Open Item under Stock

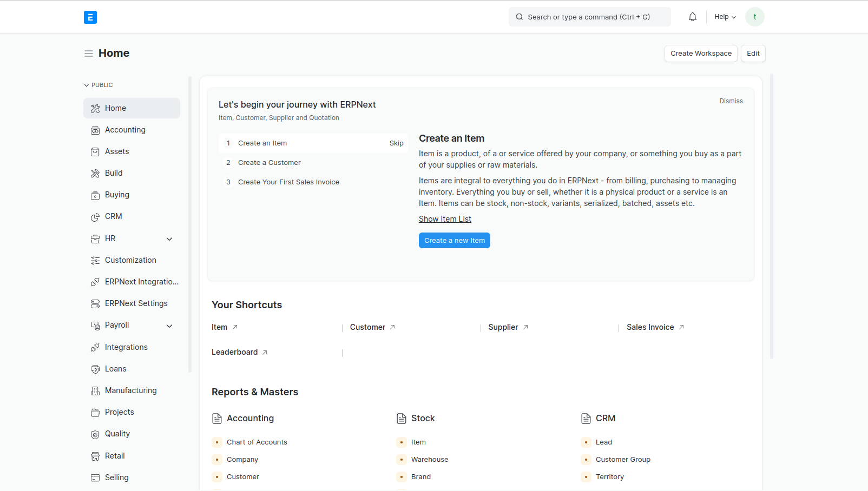coord(418,442)
